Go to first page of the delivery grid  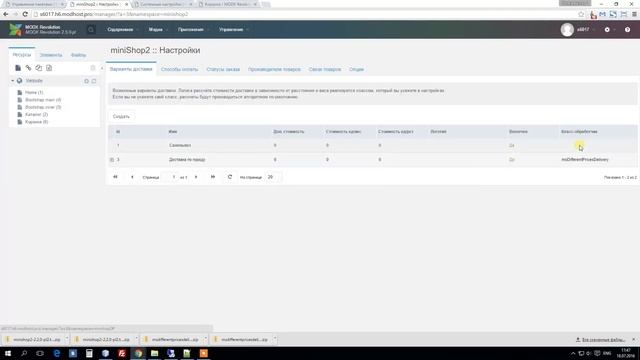[x=115, y=177]
